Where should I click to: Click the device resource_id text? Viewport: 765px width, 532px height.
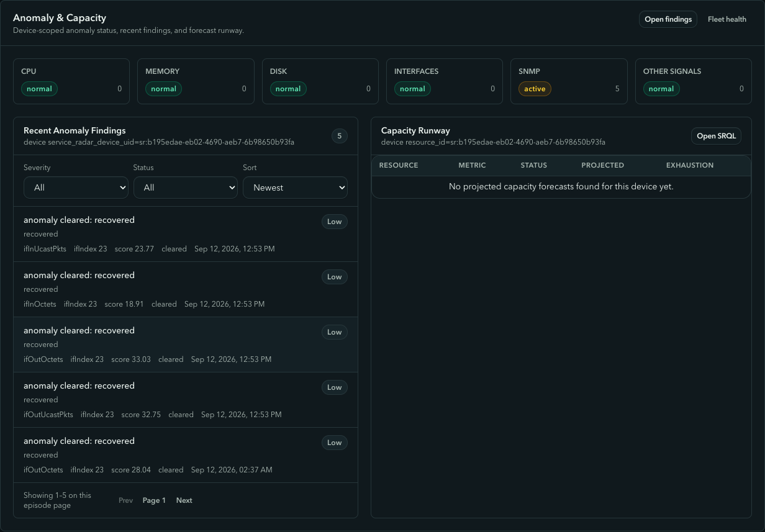coord(493,142)
